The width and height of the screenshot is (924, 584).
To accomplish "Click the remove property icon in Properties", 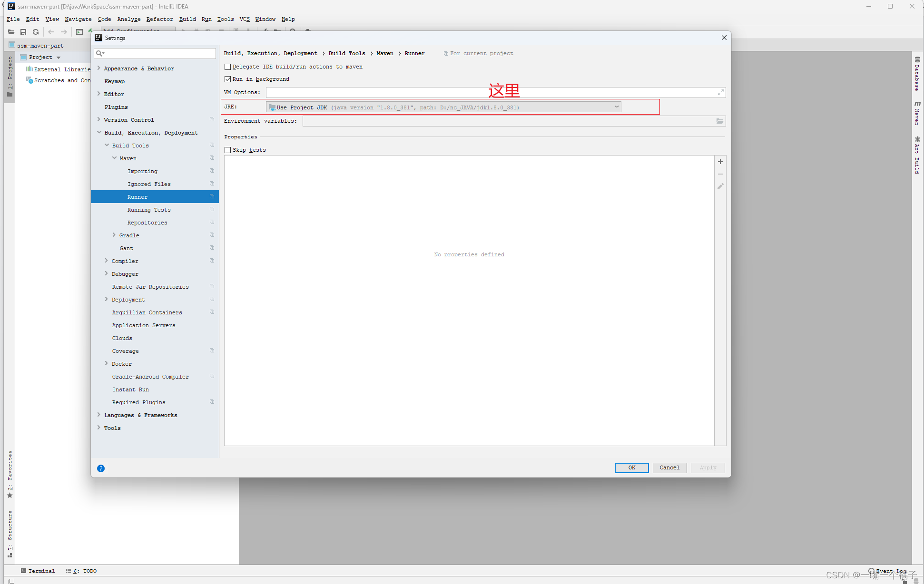I will point(720,174).
